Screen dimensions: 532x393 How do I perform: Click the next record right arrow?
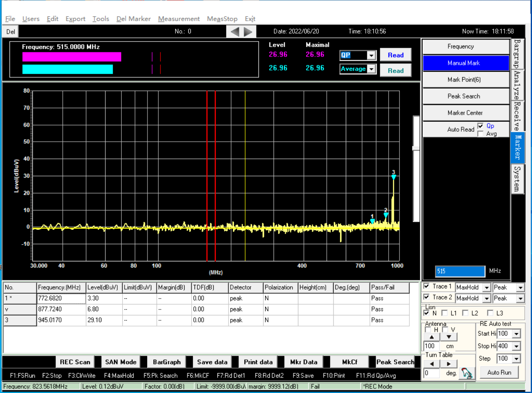pyautogui.click(x=248, y=32)
